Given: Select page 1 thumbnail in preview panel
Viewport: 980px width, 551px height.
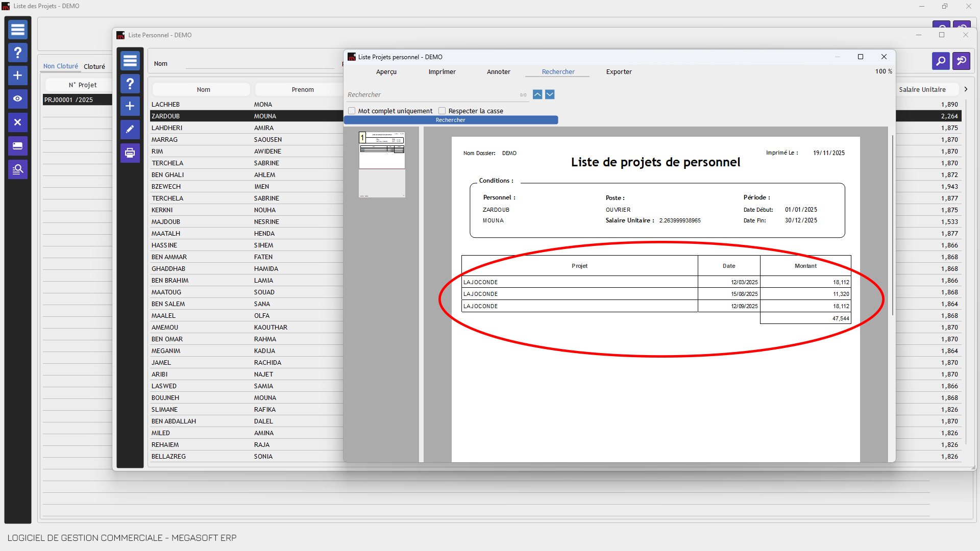Looking at the screenshot, I should [382, 150].
